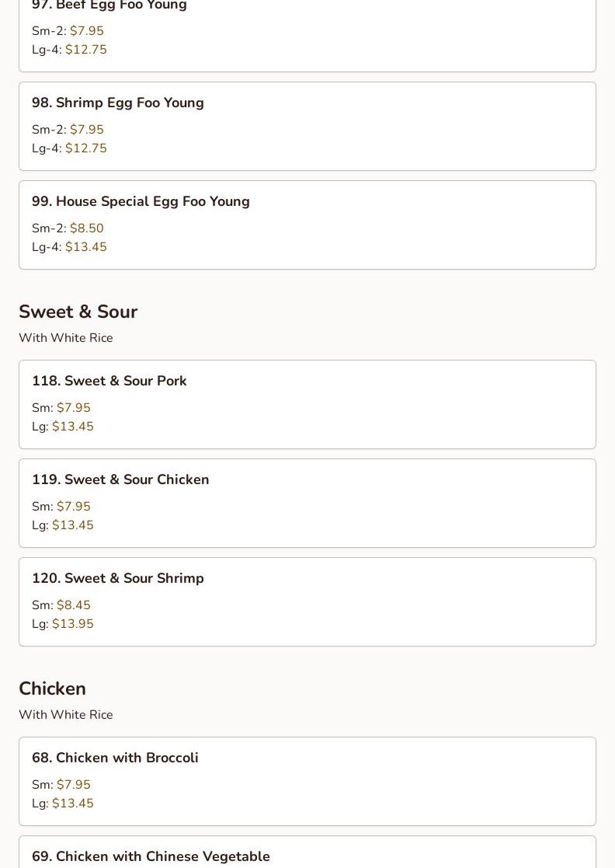Select item 119 Sweet & Sour Chicken
615x868 pixels.
120,479
